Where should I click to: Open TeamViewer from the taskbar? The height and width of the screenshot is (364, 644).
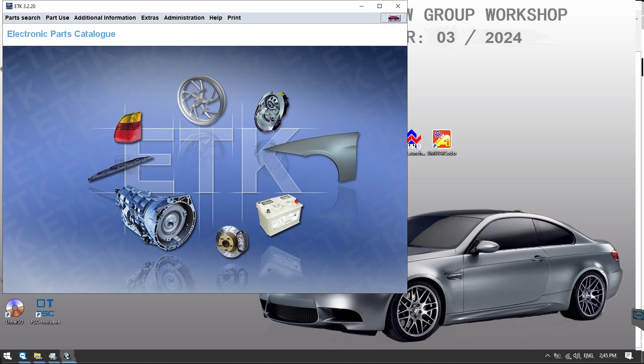23,356
